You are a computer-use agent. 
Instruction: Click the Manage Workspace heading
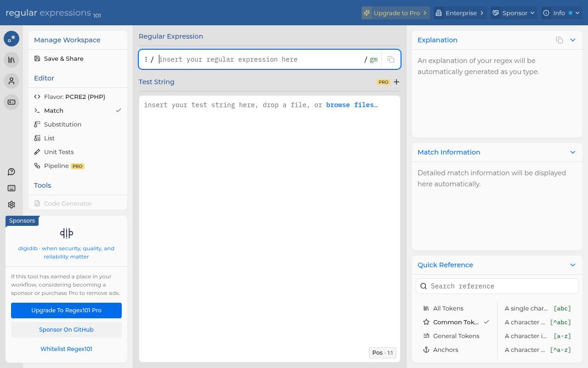(x=67, y=40)
